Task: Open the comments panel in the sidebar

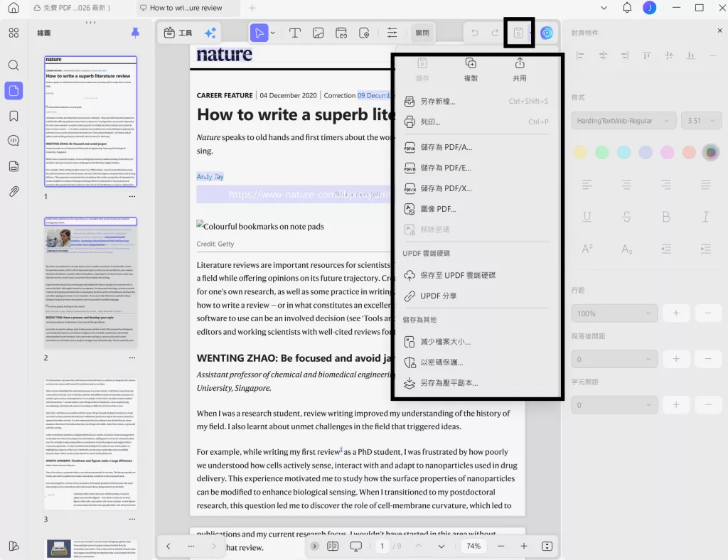Action: tap(14, 140)
